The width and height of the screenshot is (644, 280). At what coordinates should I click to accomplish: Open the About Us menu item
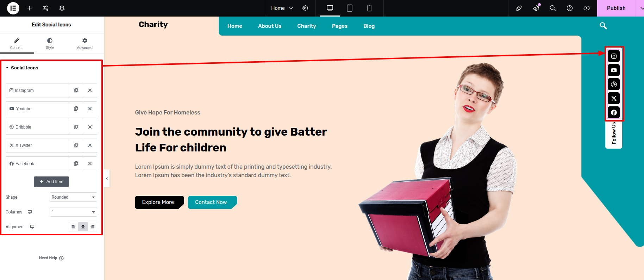coord(270,26)
